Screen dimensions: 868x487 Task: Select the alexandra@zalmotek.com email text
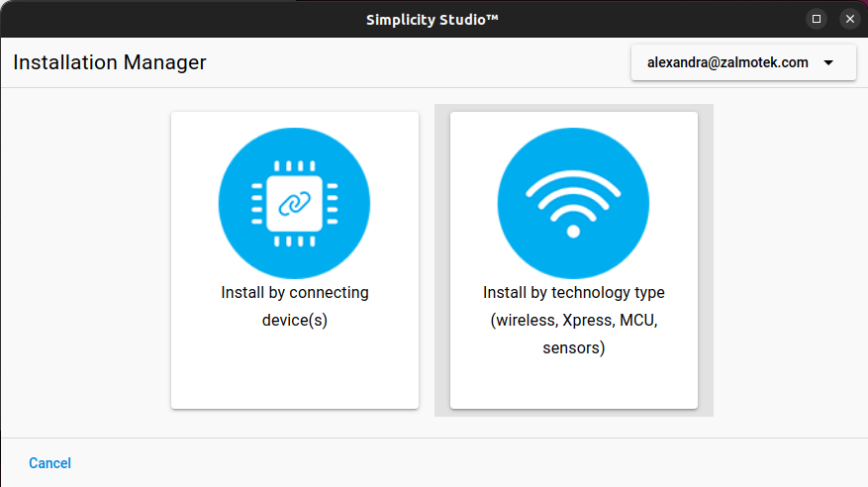tap(727, 62)
